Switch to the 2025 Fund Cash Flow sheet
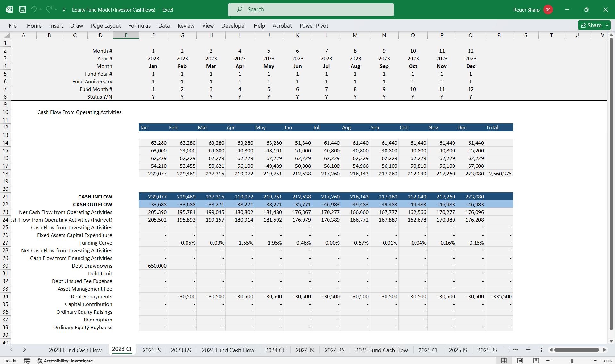The image size is (615, 364). [x=381, y=350]
